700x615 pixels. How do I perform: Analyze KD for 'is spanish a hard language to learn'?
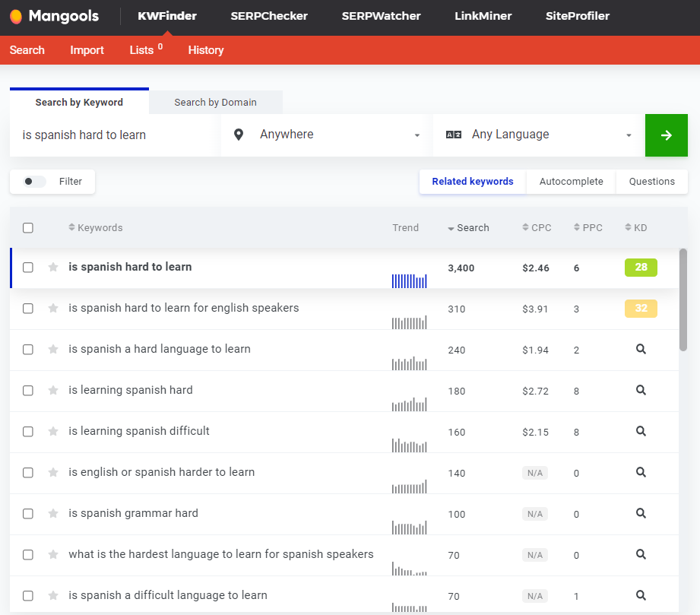(641, 349)
